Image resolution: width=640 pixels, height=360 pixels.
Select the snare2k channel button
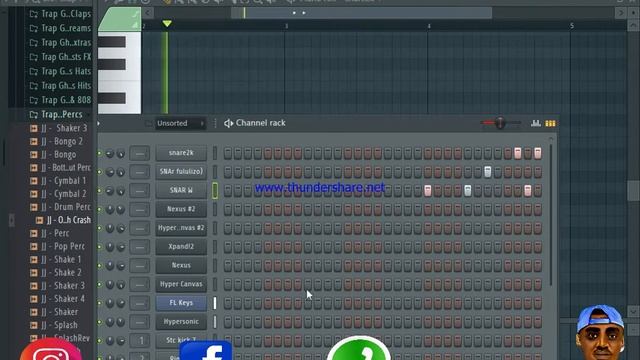click(181, 153)
